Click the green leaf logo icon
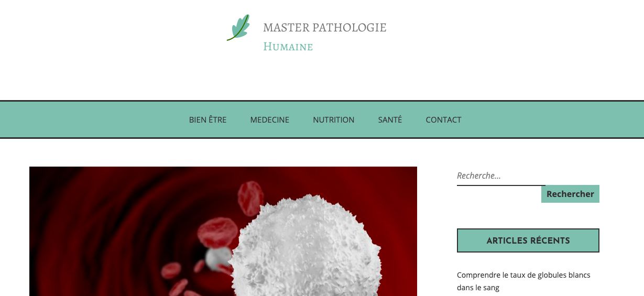 [238, 27]
